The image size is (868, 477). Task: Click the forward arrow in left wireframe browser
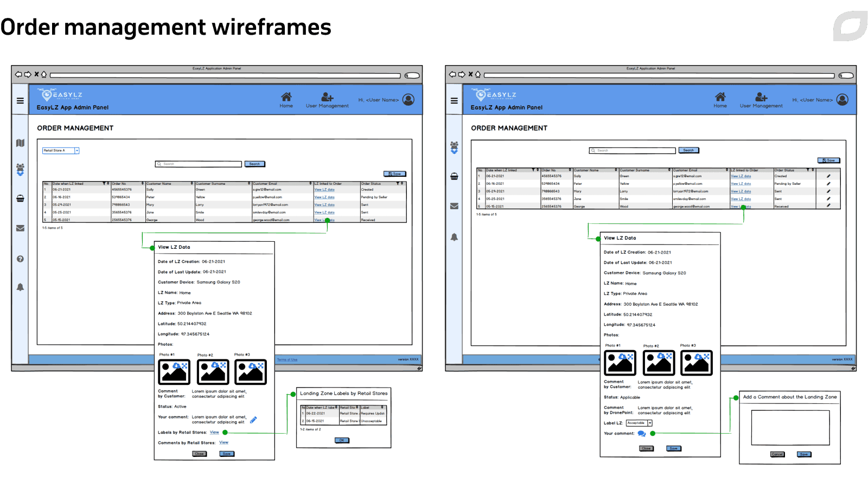pyautogui.click(x=28, y=74)
